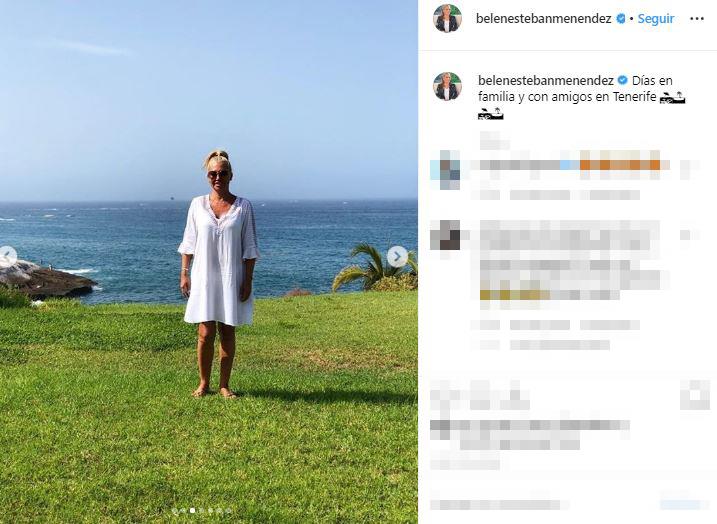Open the three-dot more options menu
The height and width of the screenshot is (524, 717).
click(x=697, y=18)
